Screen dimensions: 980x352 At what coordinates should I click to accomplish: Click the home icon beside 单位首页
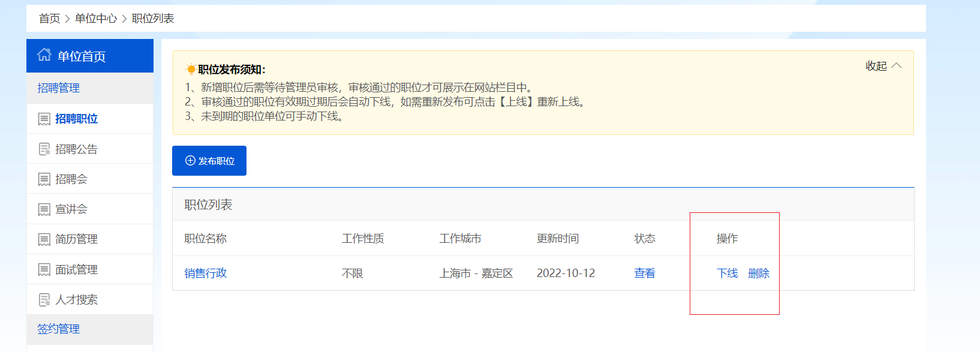tap(44, 55)
